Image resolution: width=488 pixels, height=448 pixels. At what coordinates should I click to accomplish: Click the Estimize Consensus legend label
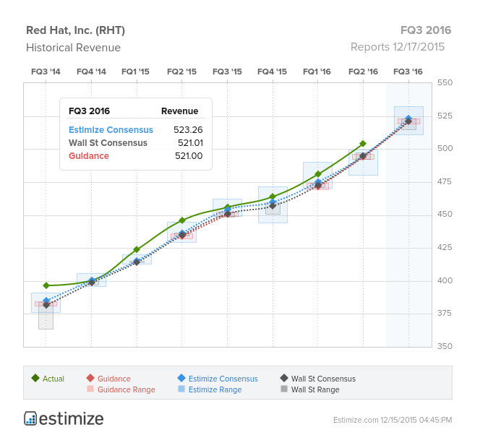tap(223, 379)
